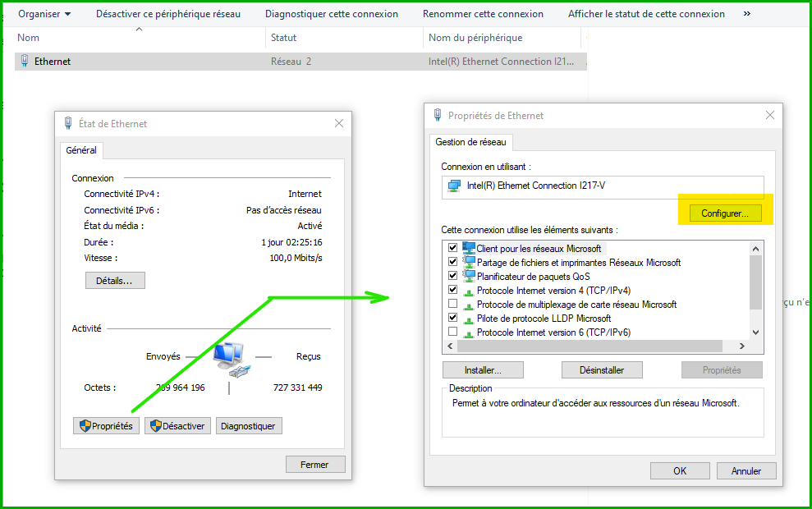Click the horizontal scrollbar thumb in elements list
The image size is (812, 509).
click(x=590, y=346)
